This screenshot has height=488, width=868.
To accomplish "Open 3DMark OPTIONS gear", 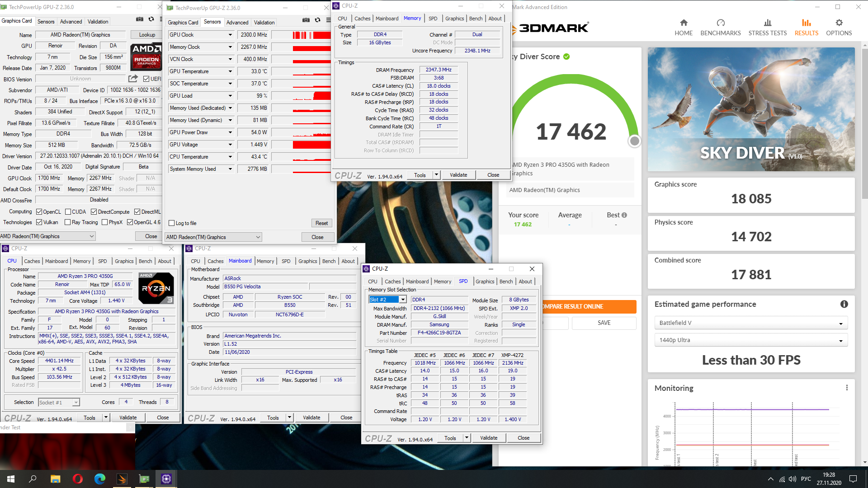I will pyautogui.click(x=839, y=28).
